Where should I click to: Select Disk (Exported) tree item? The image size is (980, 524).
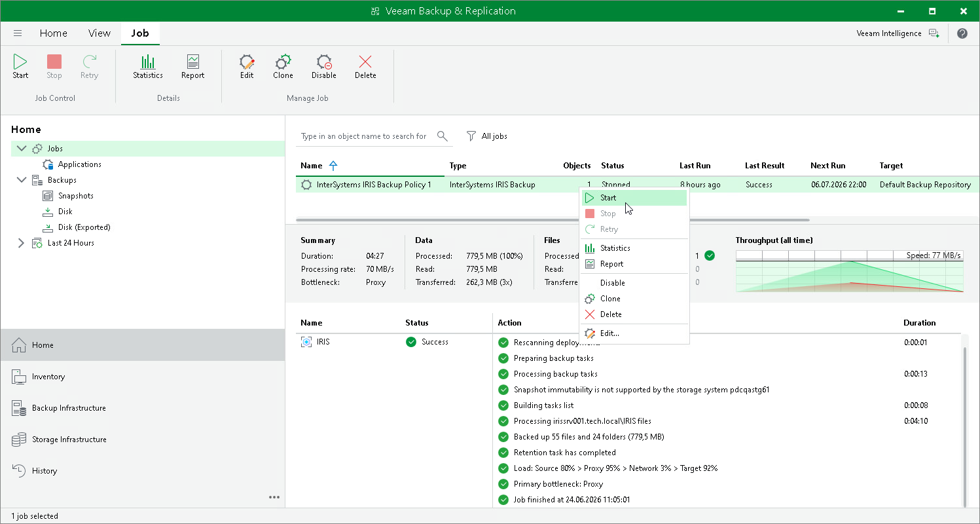click(84, 227)
